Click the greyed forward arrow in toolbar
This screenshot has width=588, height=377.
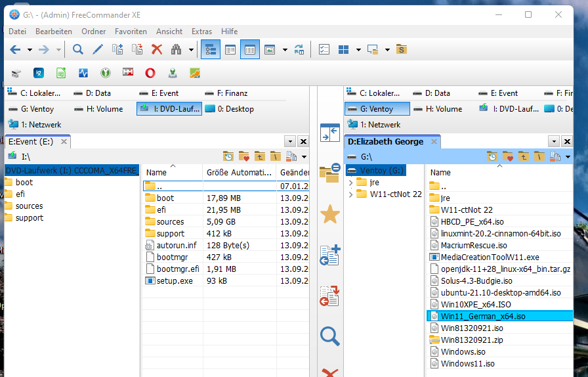tap(44, 49)
